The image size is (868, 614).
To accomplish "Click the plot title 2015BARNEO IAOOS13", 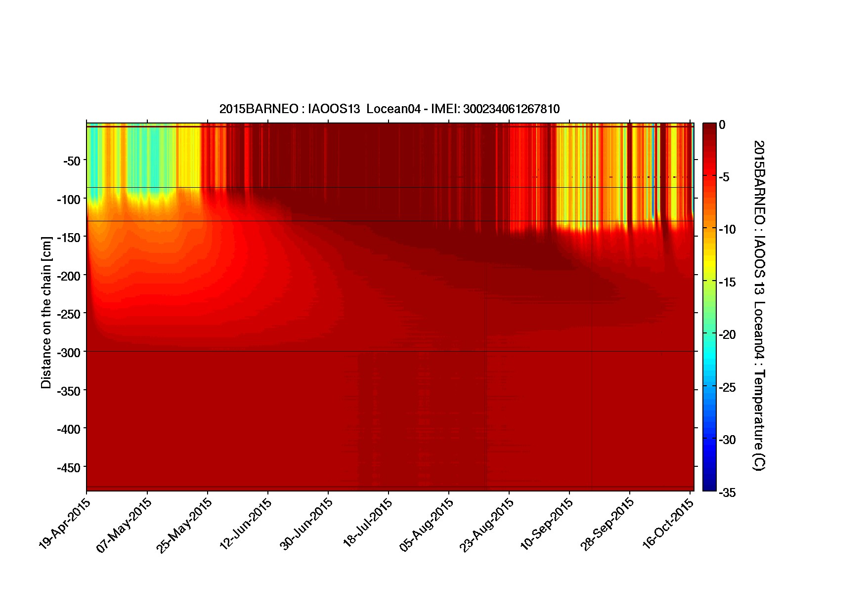I will [389, 109].
